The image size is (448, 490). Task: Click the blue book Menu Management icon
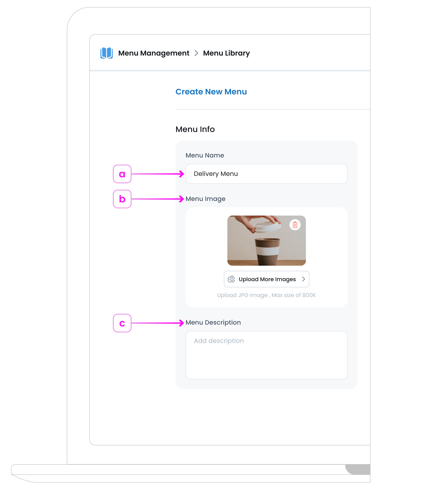(106, 53)
